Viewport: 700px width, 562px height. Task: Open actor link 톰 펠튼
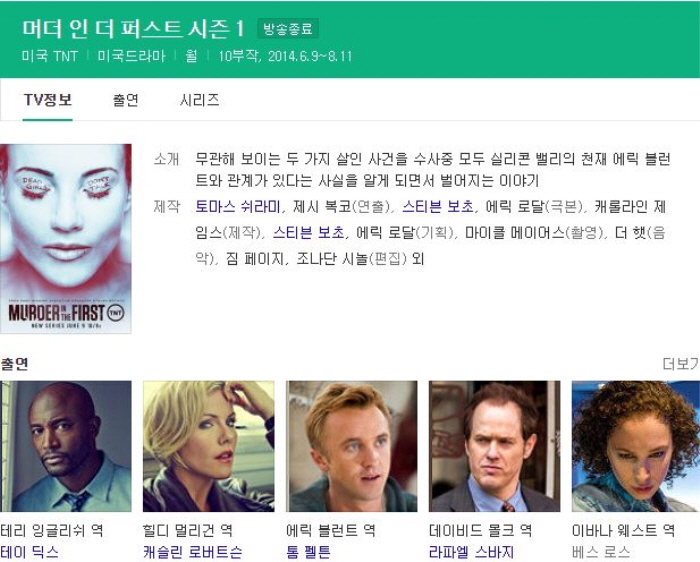[308, 552]
